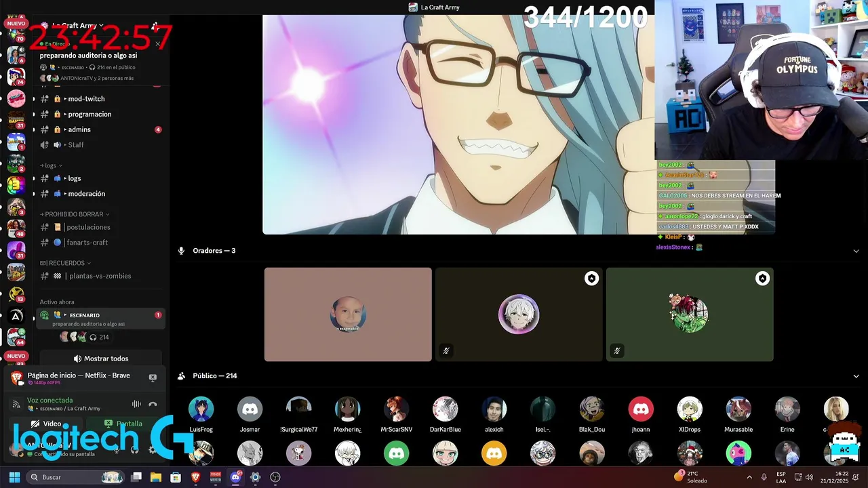
Task: Open the server with badge 48
Action: 16,228
